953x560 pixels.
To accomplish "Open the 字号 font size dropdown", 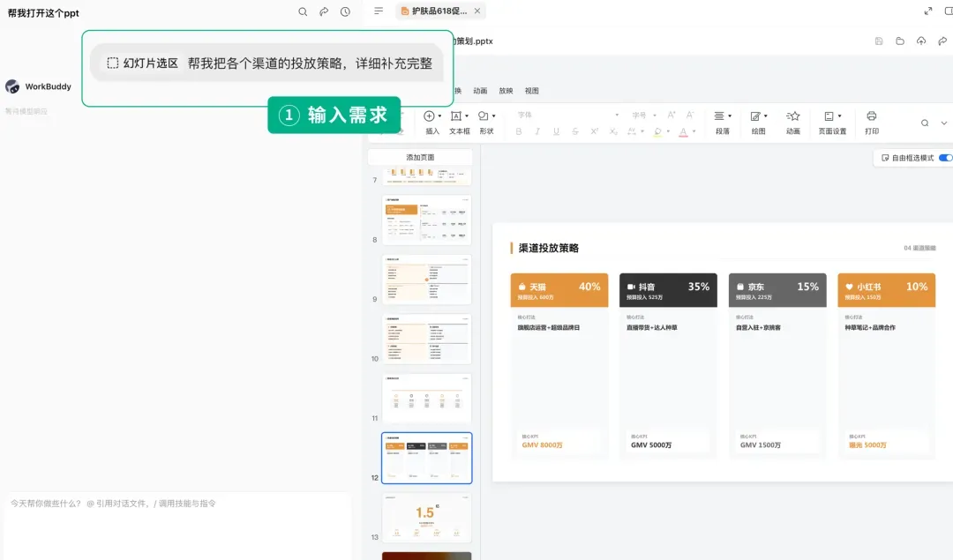I will click(x=643, y=115).
